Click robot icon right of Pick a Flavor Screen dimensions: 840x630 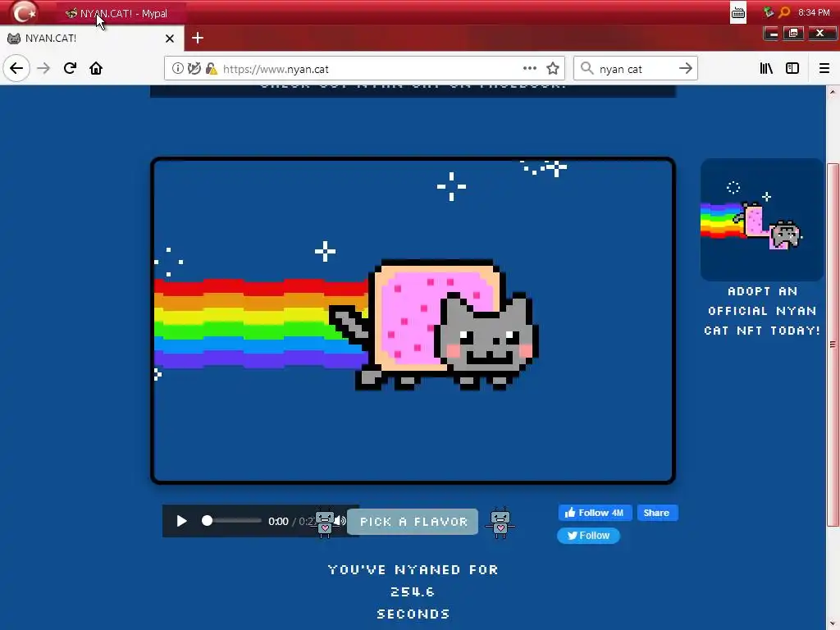(500, 523)
